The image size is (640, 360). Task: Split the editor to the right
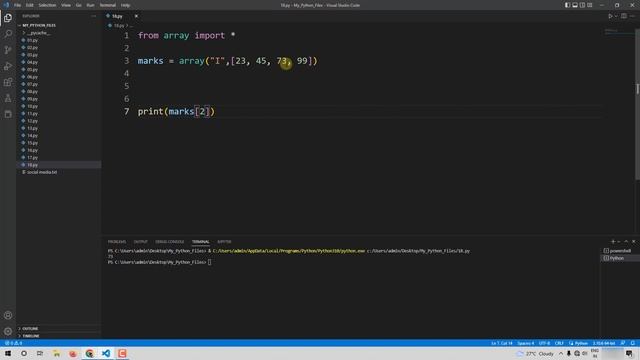point(624,16)
